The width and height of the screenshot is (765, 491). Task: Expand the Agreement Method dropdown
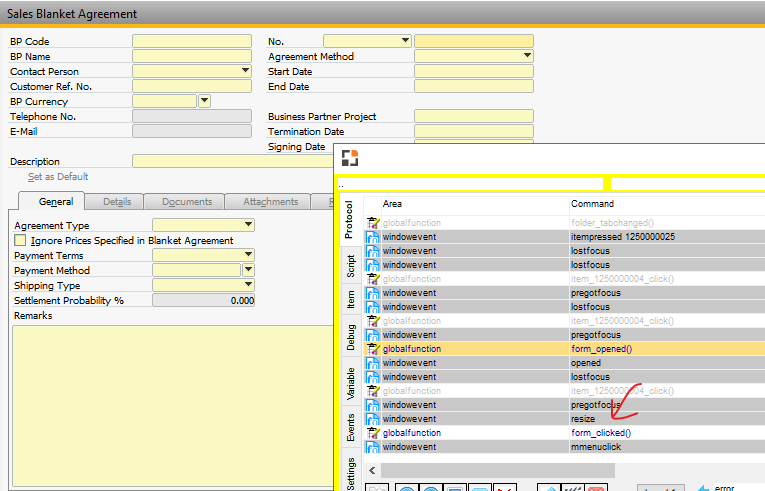pyautogui.click(x=527, y=56)
